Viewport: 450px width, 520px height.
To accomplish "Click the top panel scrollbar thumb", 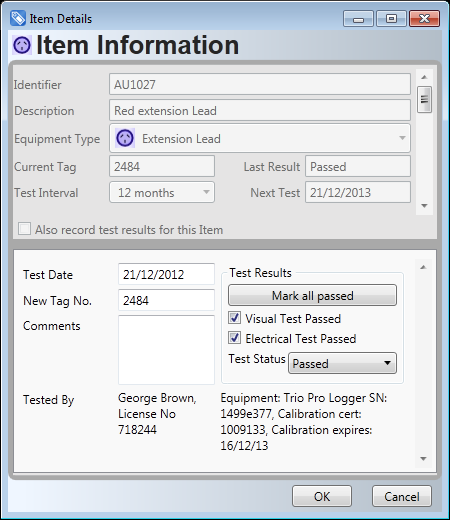I will click(424, 99).
